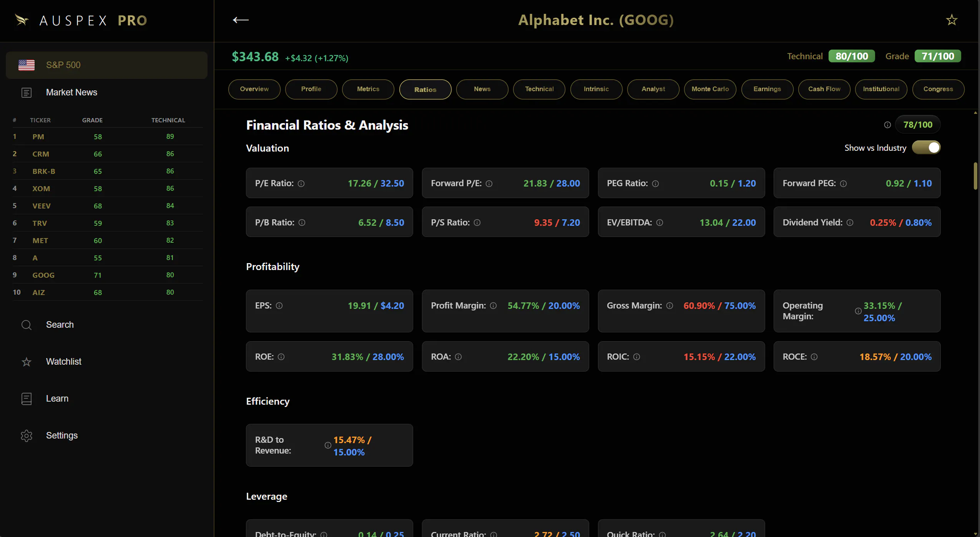Image resolution: width=980 pixels, height=537 pixels.
Task: Add GOOG to favorites with star icon
Action: point(952,20)
